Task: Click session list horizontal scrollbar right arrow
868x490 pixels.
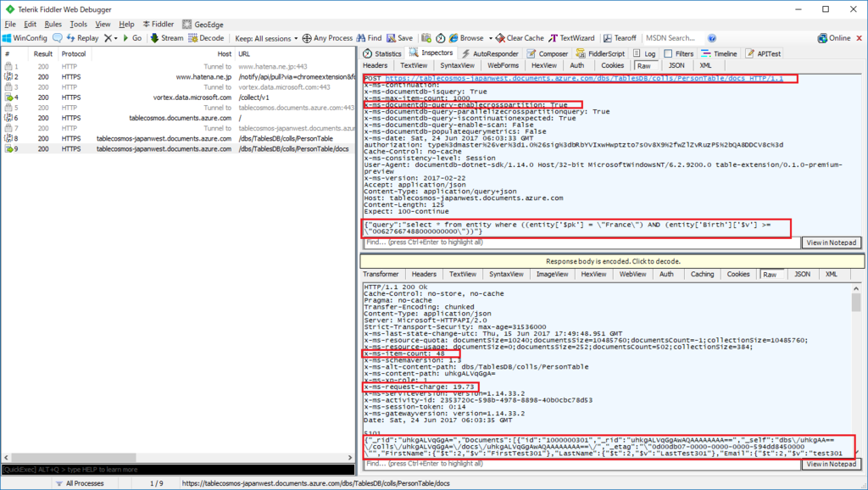Action: click(x=350, y=458)
